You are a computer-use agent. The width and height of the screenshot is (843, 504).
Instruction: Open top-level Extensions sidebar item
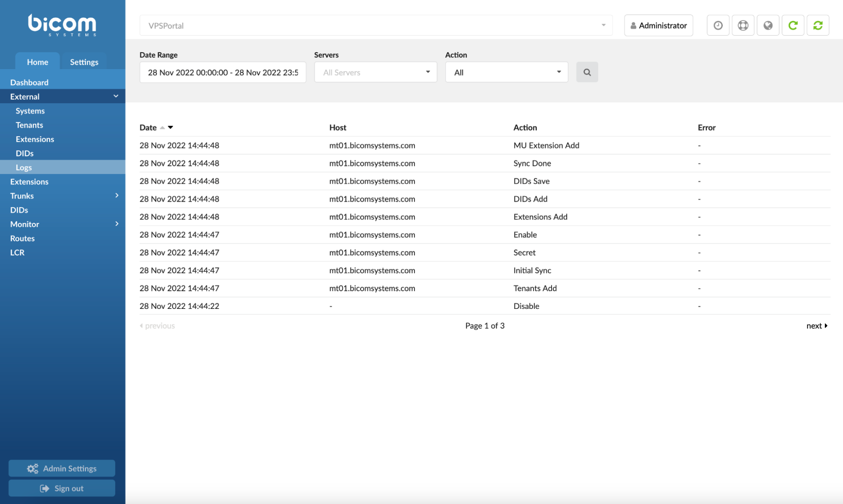click(x=62, y=181)
